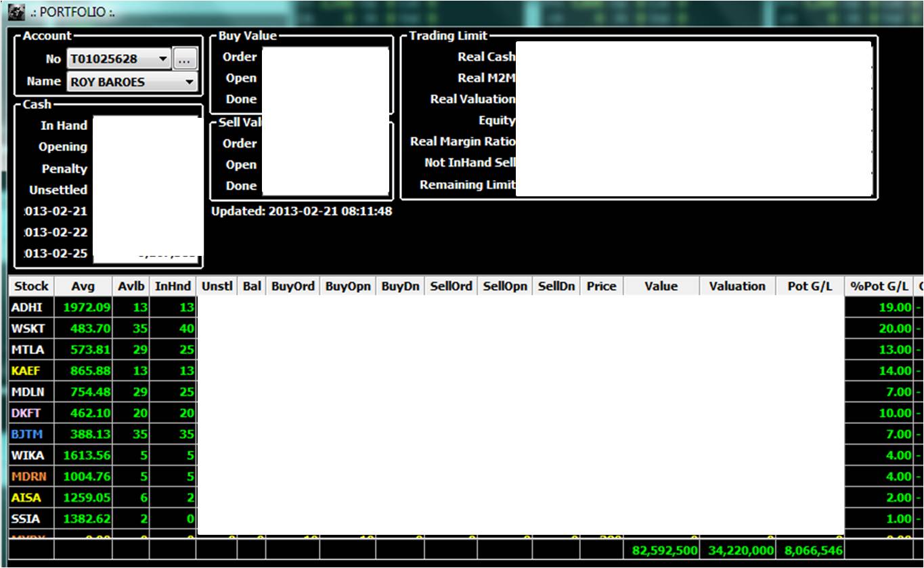Screen dimensions: 924x568
Task: Click WIKA average price 1613.56
Action: tap(83, 456)
